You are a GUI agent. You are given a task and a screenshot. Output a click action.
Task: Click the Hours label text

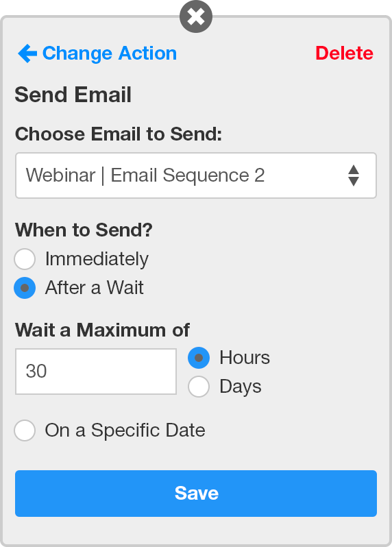coord(245,358)
